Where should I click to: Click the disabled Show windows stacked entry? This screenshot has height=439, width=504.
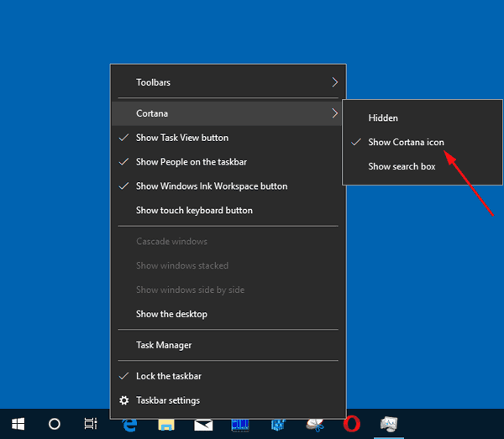tap(228, 265)
